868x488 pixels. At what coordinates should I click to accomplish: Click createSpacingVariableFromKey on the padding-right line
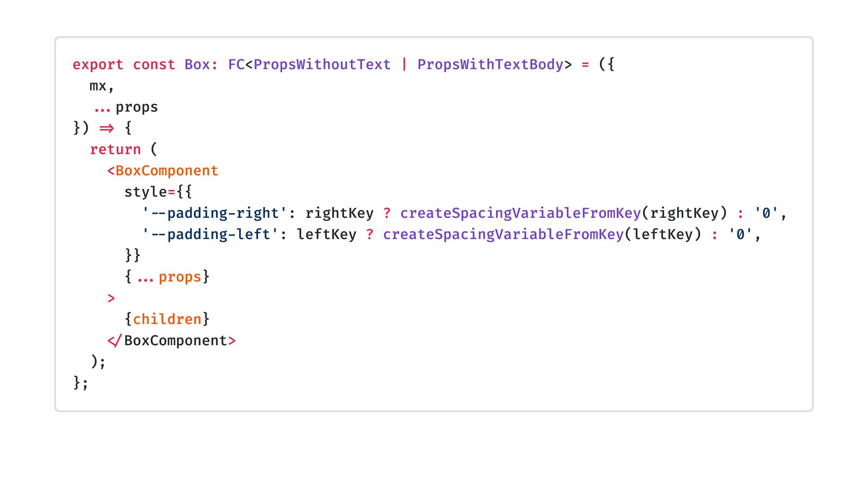point(520,213)
